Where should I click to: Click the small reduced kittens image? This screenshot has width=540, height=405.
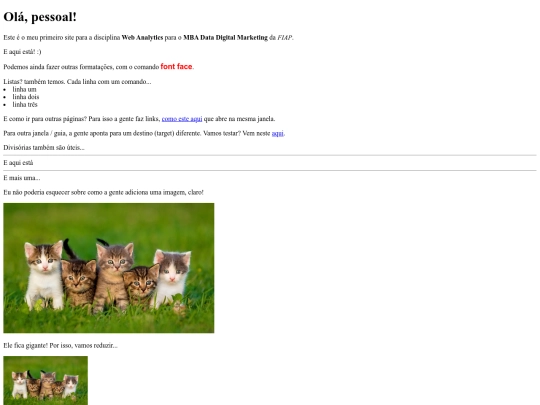[45, 381]
